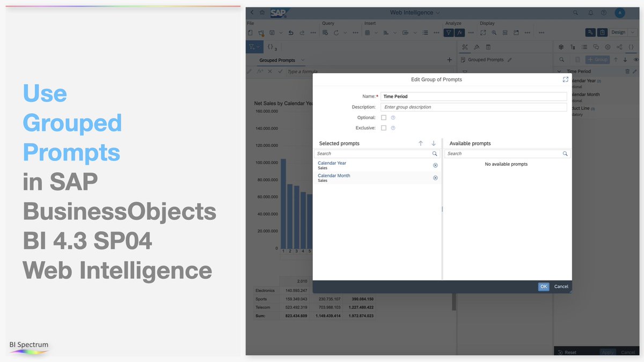Open the insert table dropdown arrow
Screen dimensions: 644x362
[x=376, y=33]
